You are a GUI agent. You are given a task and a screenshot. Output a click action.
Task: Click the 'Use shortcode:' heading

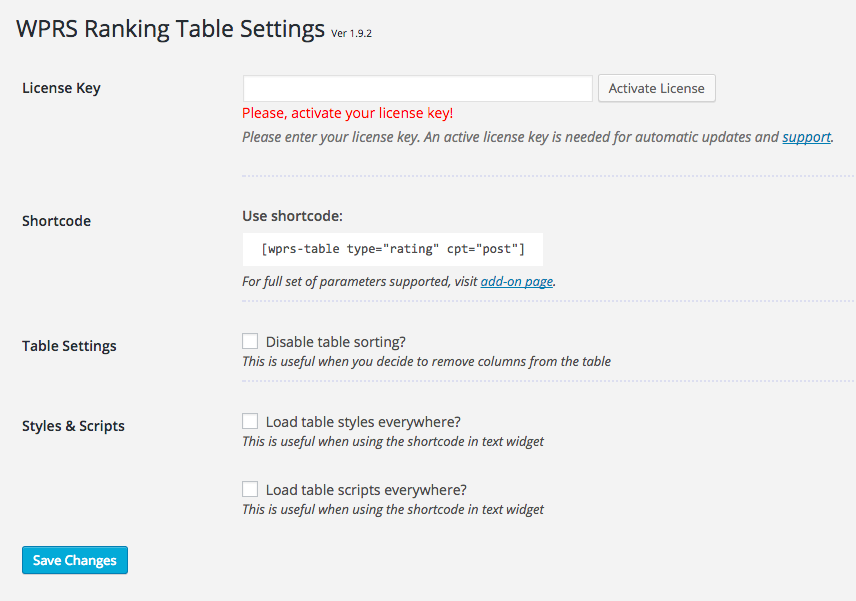(293, 216)
